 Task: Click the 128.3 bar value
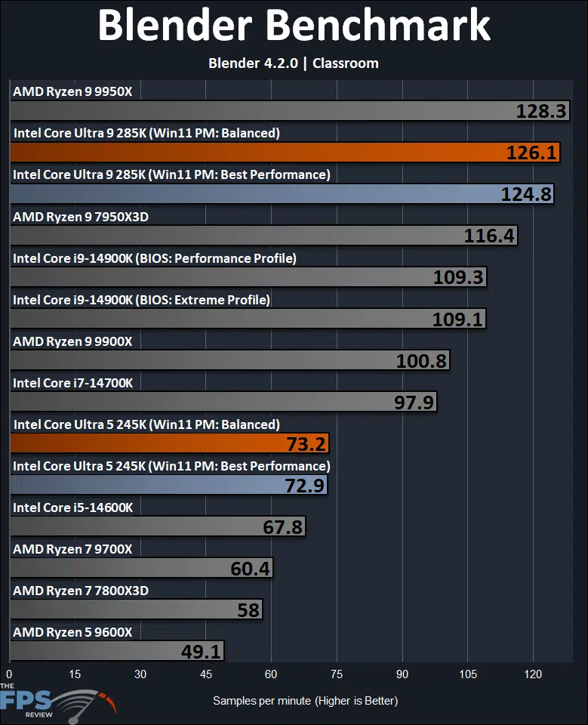tap(541, 111)
